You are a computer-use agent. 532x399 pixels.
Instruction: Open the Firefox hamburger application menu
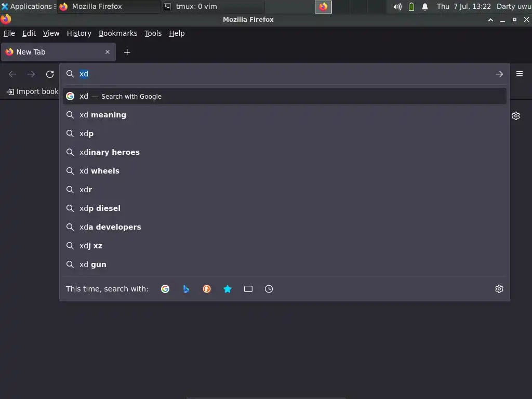point(520,74)
